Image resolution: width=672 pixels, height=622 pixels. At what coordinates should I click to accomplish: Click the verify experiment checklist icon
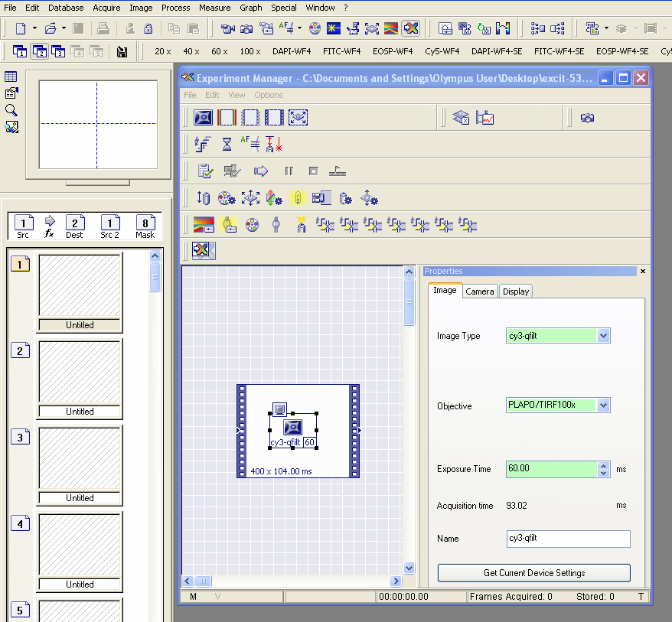coord(204,171)
